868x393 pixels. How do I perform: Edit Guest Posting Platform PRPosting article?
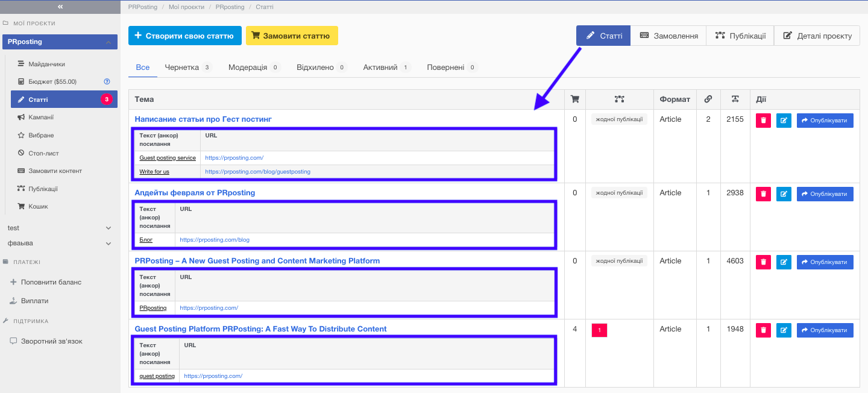[784, 330]
